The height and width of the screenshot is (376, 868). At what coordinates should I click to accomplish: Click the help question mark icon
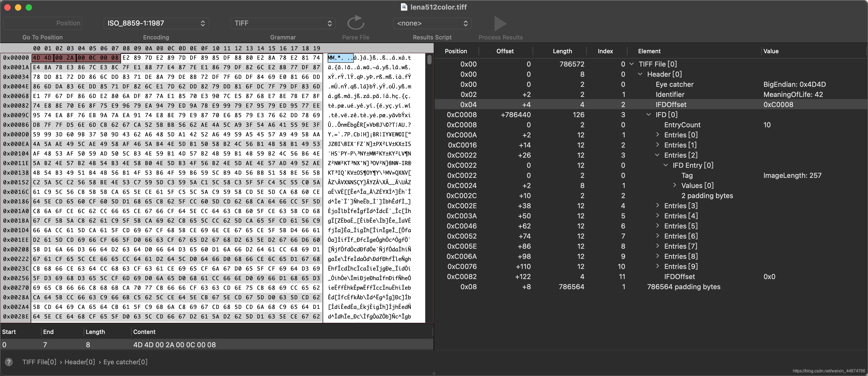coord(9,362)
